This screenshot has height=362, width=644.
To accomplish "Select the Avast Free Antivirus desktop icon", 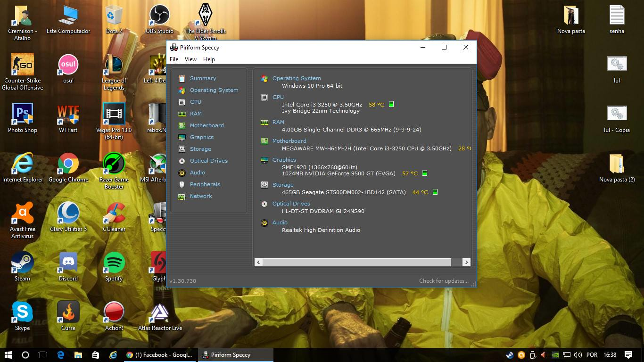I will (x=23, y=220).
